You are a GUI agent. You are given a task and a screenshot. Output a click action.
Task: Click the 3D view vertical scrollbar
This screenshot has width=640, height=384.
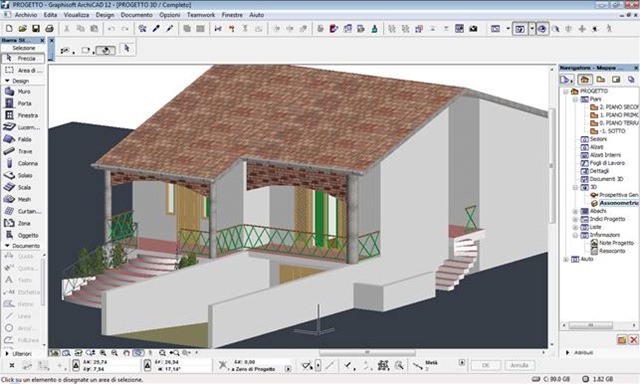[551, 165]
